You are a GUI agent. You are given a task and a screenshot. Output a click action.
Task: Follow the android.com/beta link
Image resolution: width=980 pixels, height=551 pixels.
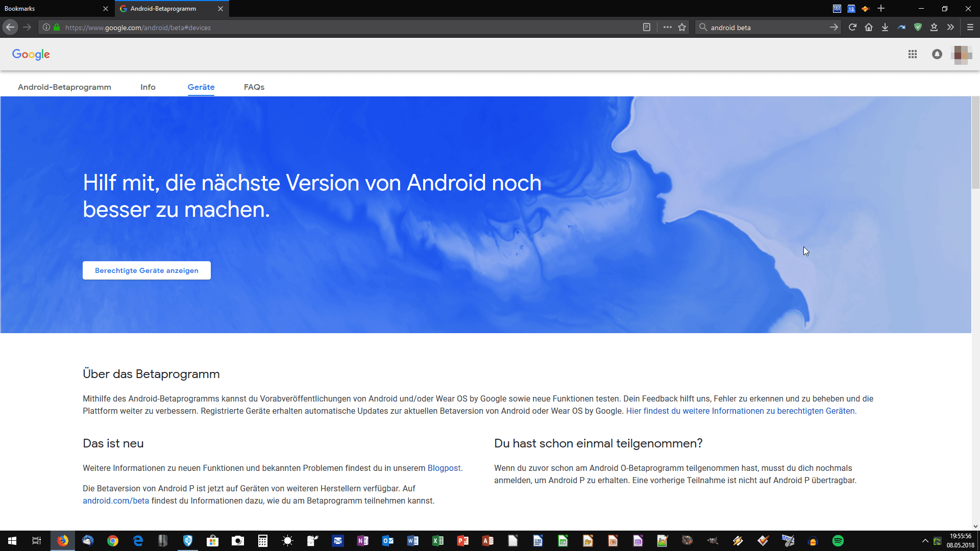[116, 501]
